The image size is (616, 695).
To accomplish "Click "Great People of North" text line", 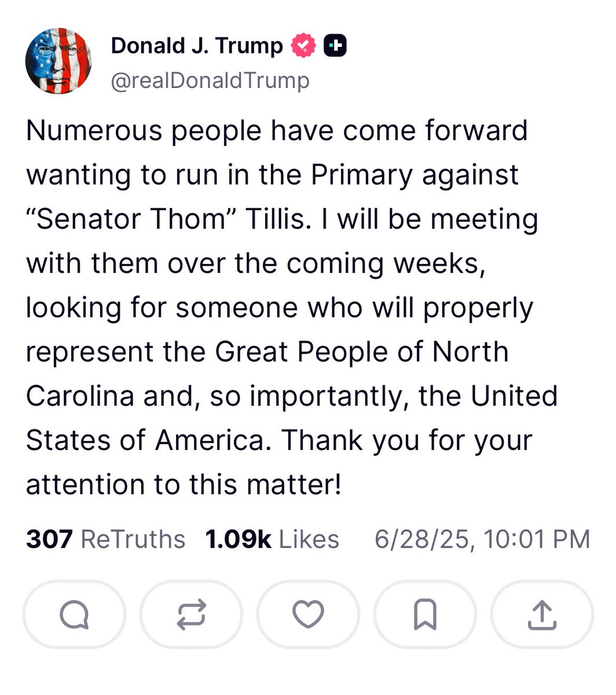I will click(362, 352).
